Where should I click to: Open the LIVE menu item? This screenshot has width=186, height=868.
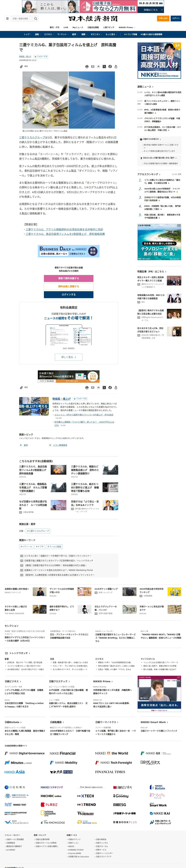pyautogui.click(x=66, y=27)
